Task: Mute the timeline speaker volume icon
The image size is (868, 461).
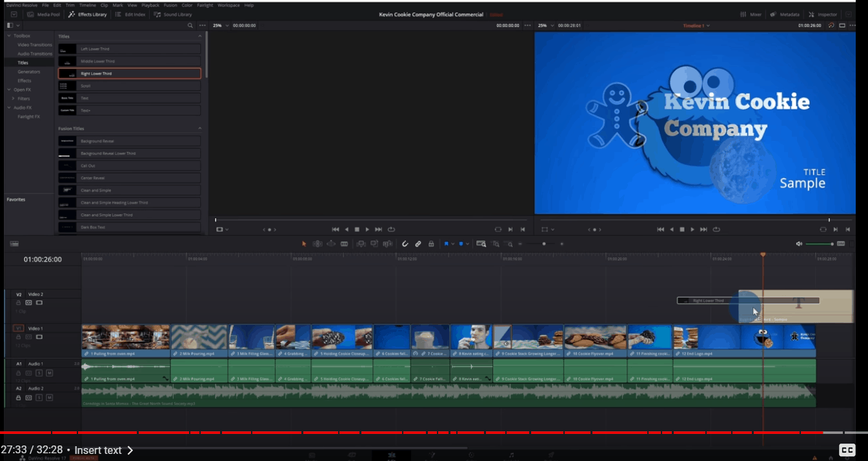Action: pos(799,244)
